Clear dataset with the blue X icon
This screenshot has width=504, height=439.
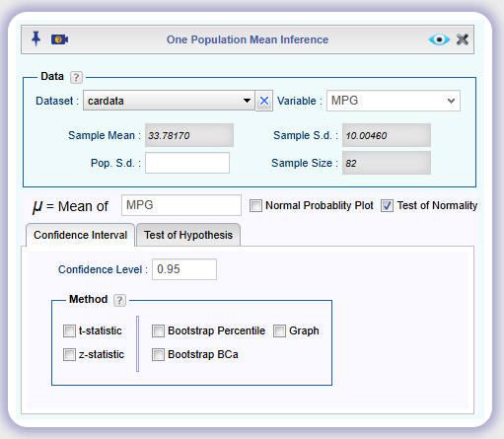[264, 101]
